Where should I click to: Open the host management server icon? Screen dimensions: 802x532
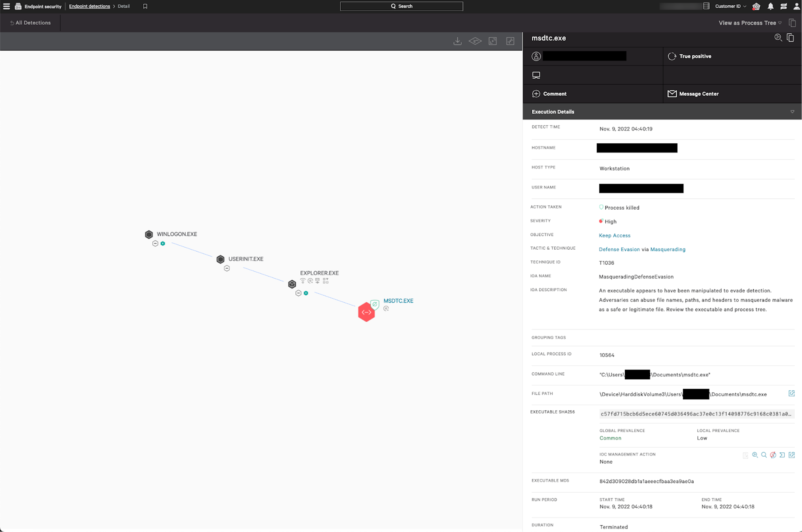pyautogui.click(x=706, y=6)
